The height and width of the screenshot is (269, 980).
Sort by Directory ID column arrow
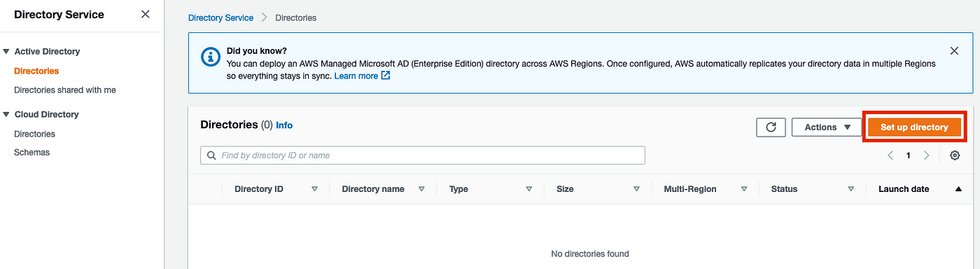tap(314, 189)
